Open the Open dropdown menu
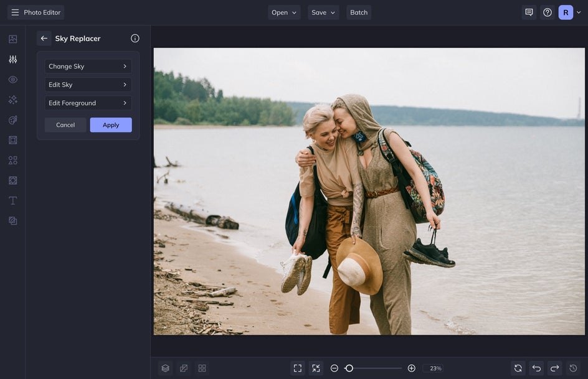The height and width of the screenshot is (379, 588). [284, 12]
